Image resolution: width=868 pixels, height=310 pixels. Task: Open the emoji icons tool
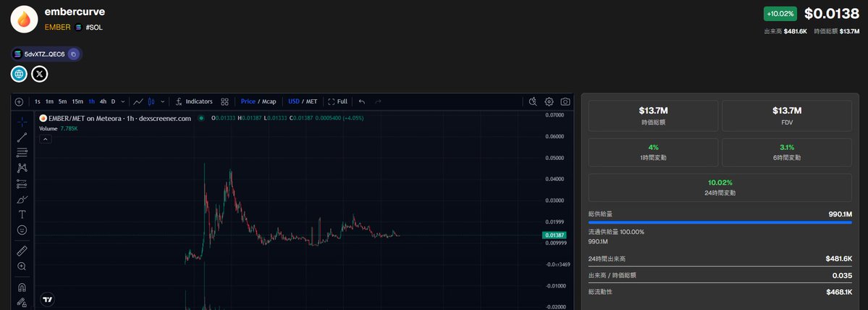click(22, 230)
